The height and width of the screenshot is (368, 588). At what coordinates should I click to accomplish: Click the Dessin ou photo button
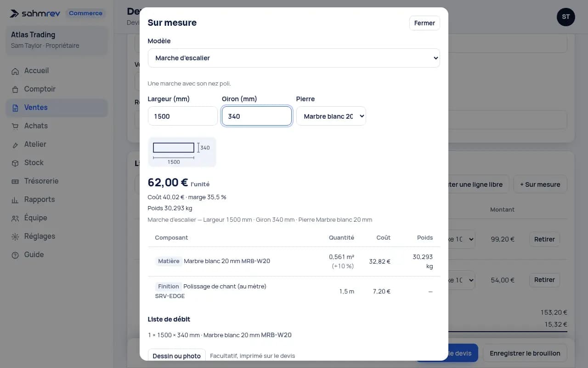[176, 356]
